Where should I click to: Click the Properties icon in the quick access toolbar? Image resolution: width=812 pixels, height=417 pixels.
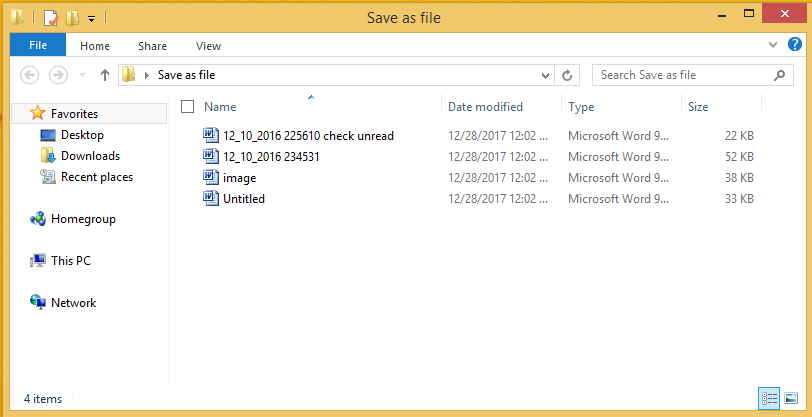point(50,17)
